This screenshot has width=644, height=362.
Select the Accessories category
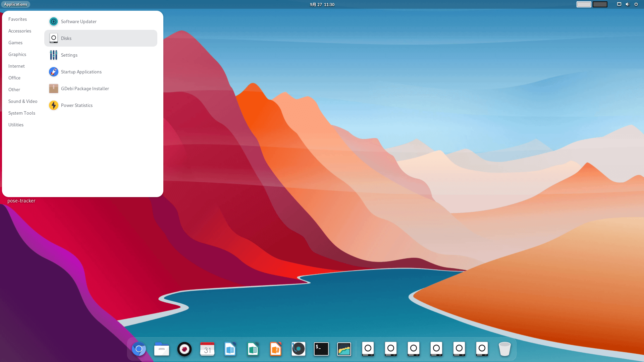point(20,31)
